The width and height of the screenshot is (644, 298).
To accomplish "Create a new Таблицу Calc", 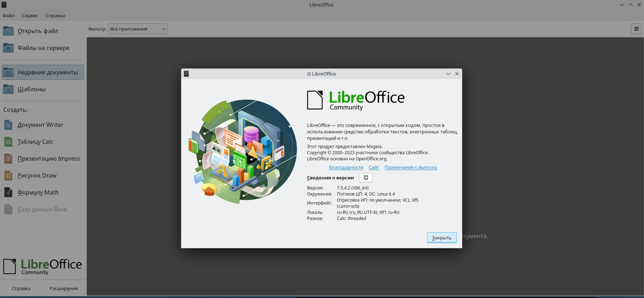I will [43, 141].
